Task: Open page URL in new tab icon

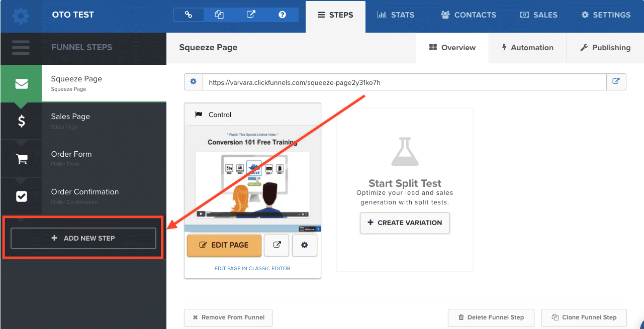Action: [616, 82]
